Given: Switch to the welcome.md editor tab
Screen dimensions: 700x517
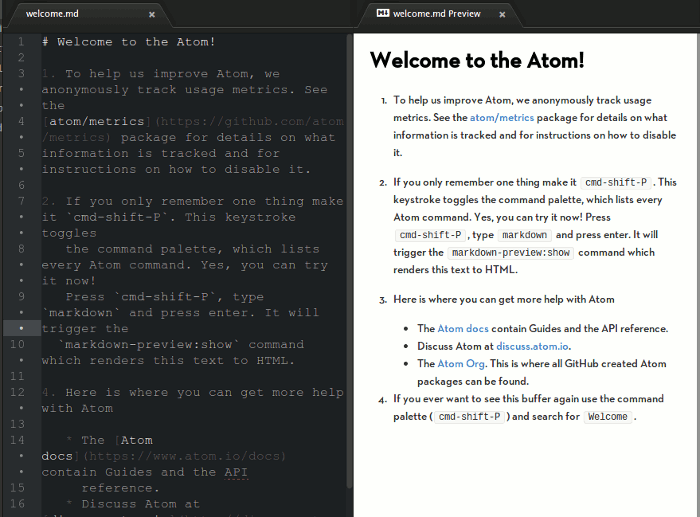Looking at the screenshot, I should pos(87,14).
